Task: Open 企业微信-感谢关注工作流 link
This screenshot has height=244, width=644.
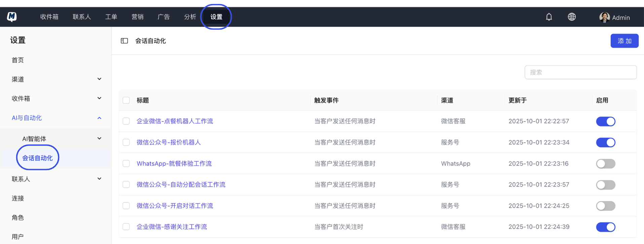Action: [x=172, y=227]
